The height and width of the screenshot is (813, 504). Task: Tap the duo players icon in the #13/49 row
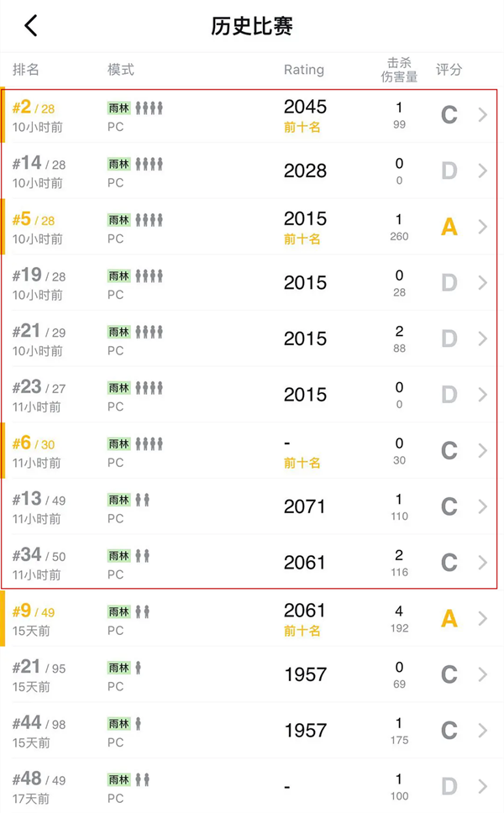[x=143, y=500]
